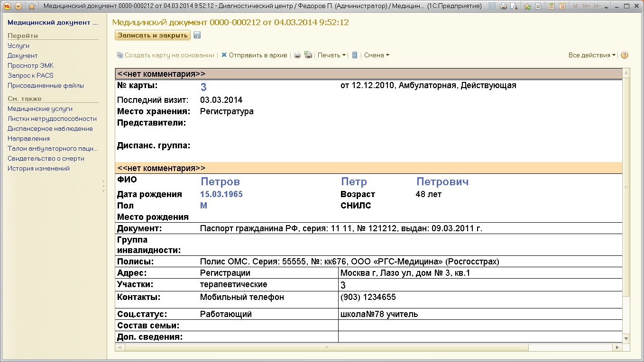Open the Все действия menu
This screenshot has width=644, height=362.
click(x=592, y=55)
